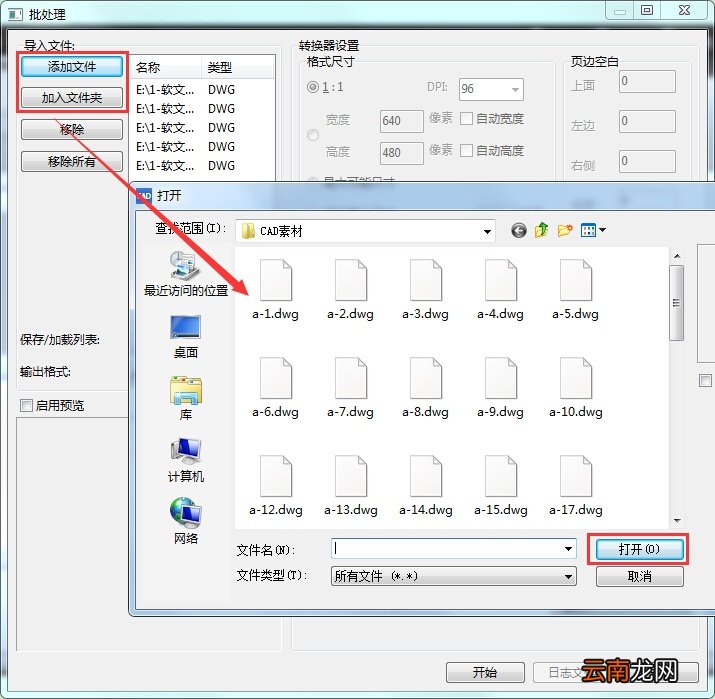Click the Back navigation icon in Open dialog

(x=518, y=231)
